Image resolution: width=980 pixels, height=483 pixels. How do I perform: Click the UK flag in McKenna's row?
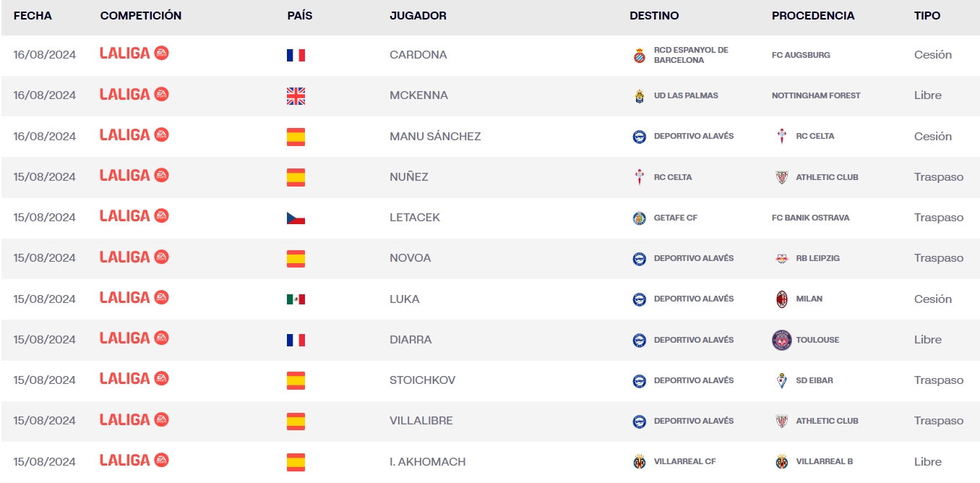(x=296, y=96)
